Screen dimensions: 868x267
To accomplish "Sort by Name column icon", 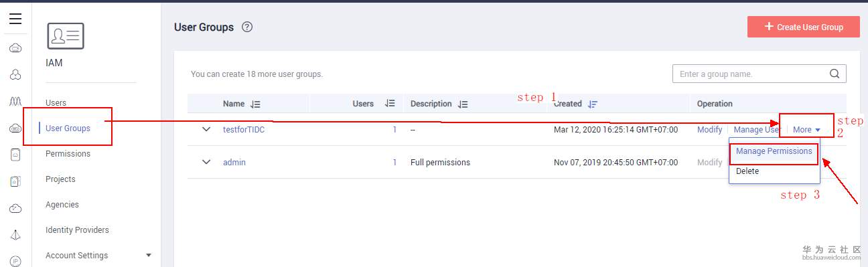I will [x=255, y=104].
